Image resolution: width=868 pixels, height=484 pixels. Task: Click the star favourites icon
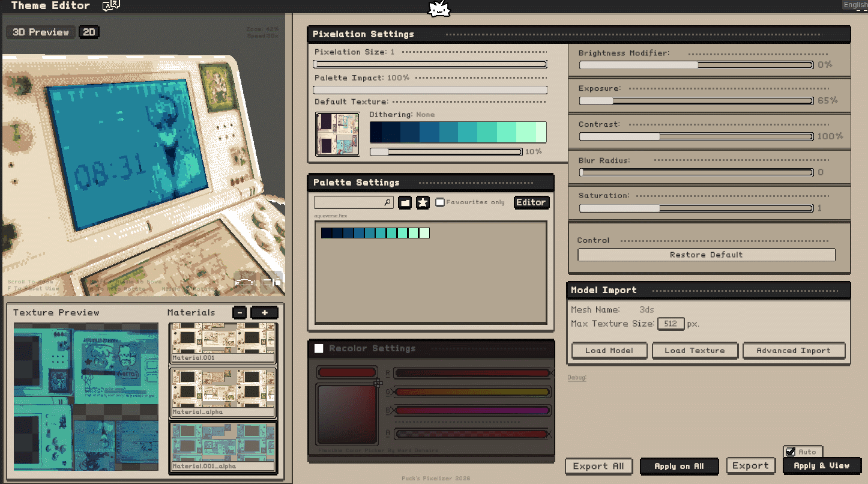423,202
